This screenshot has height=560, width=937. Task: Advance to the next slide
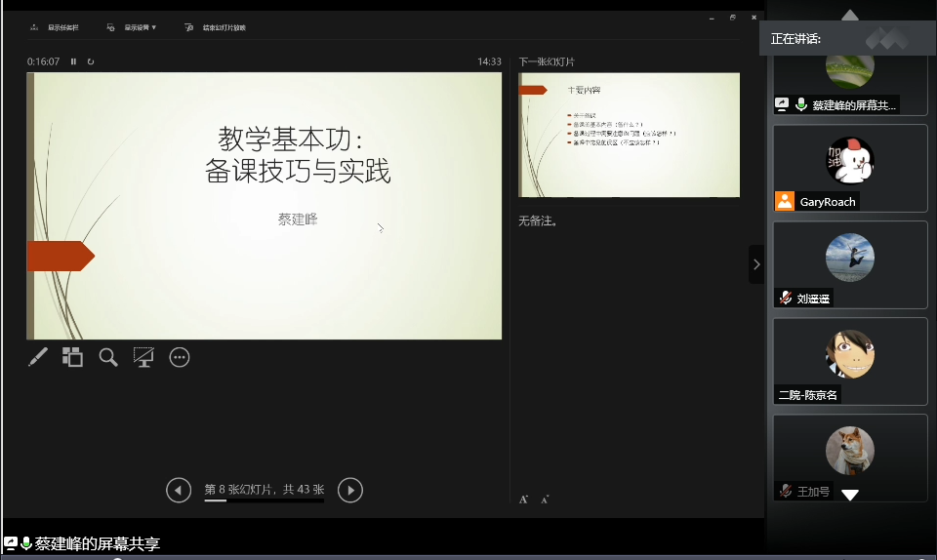coord(350,490)
